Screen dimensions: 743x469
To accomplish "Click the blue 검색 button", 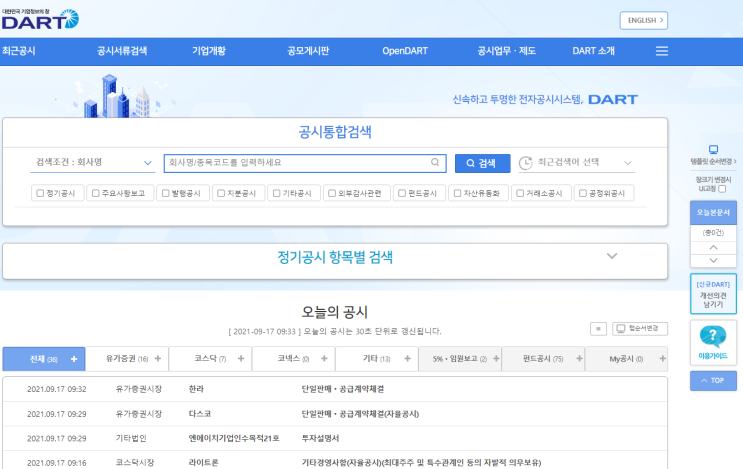I will point(482,163).
